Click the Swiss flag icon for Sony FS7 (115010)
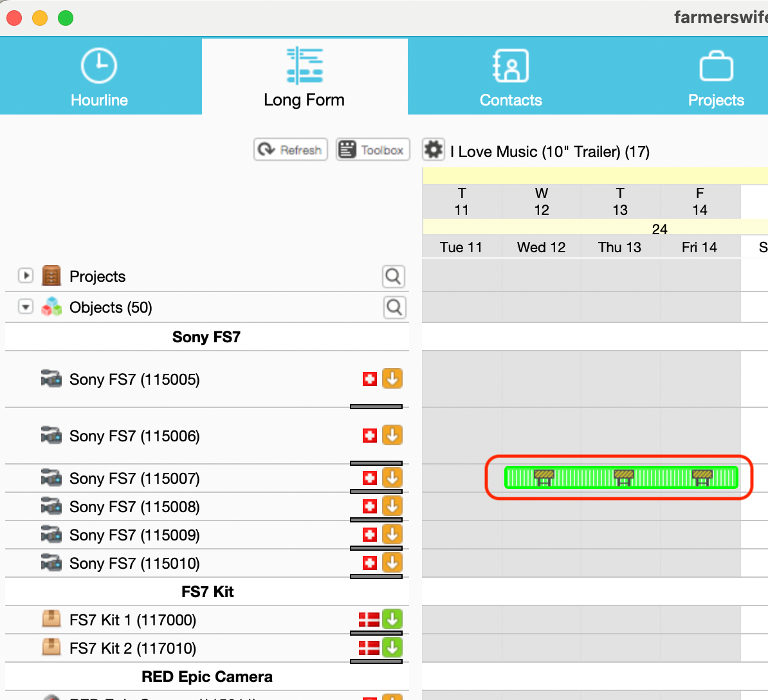The width and height of the screenshot is (768, 700). tap(370, 563)
